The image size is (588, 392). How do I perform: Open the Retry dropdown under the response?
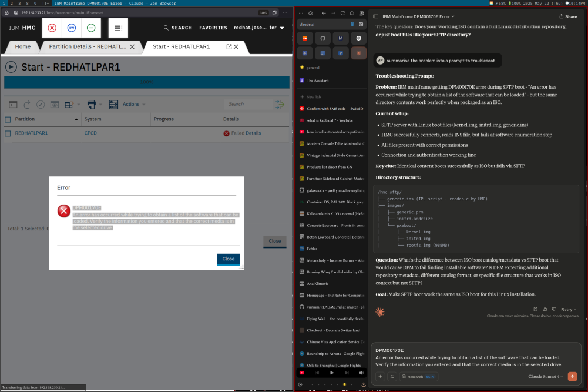click(569, 309)
